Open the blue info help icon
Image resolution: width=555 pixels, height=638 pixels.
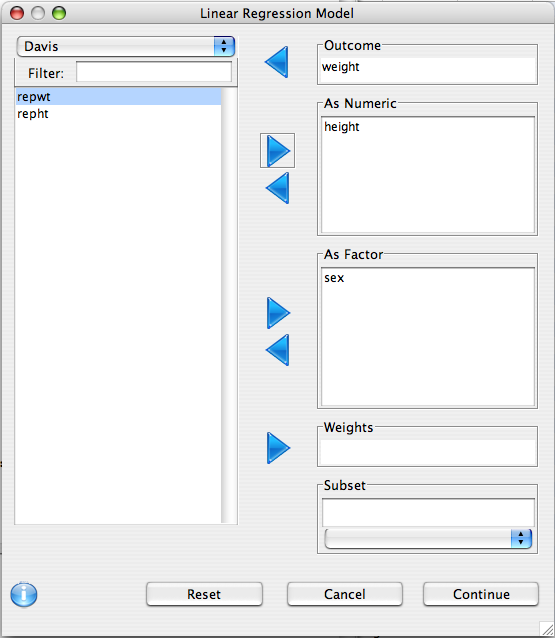click(x=24, y=594)
